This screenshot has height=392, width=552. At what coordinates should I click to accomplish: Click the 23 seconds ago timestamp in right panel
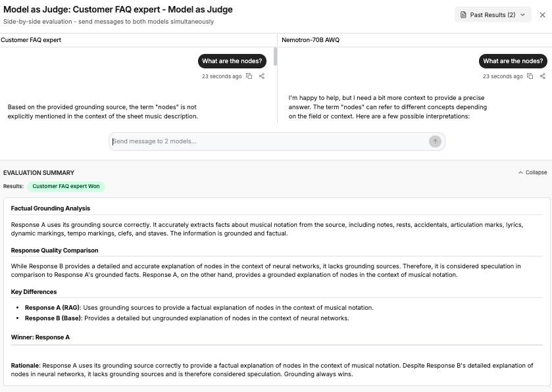tap(503, 76)
